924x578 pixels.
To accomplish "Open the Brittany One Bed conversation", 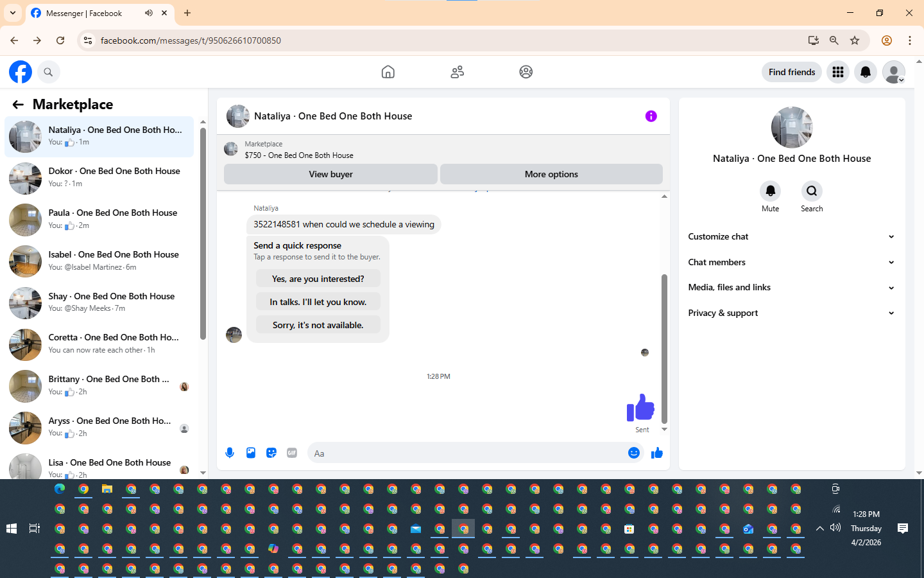I will point(99,386).
